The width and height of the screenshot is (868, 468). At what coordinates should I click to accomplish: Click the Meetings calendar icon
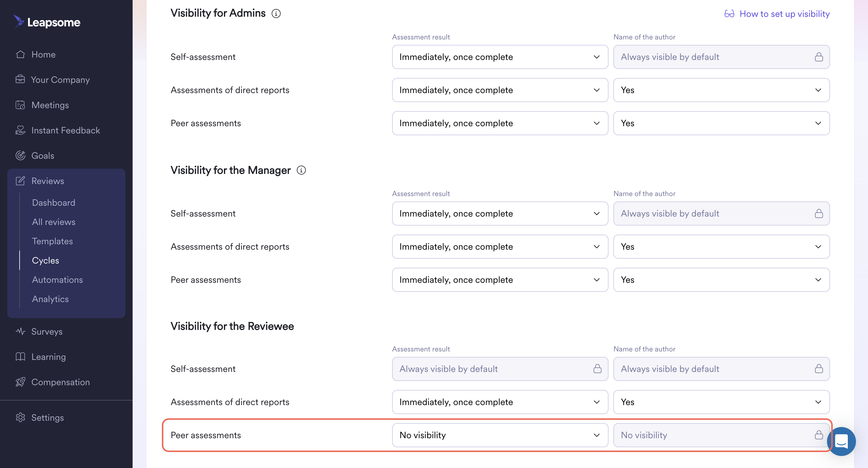point(20,105)
